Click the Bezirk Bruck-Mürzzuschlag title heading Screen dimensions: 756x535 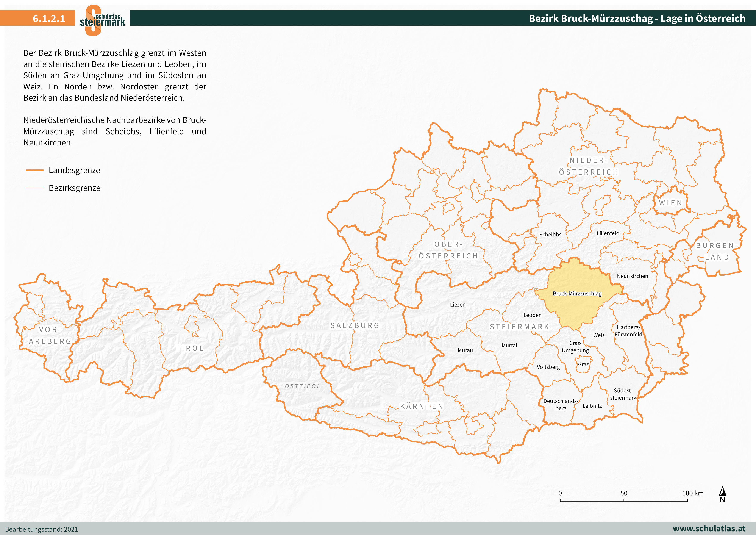pyautogui.click(x=637, y=19)
